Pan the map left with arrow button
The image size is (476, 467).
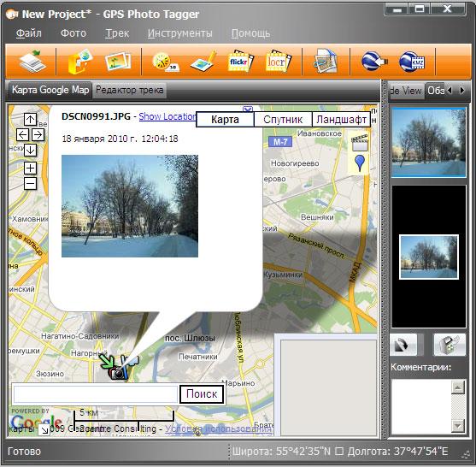pyautogui.click(x=23, y=134)
